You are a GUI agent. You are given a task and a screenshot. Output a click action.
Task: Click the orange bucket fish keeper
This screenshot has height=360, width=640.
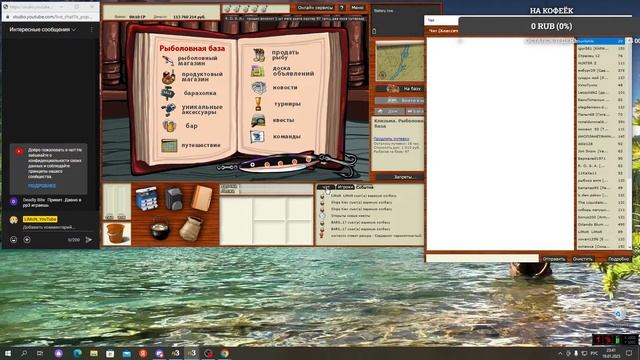pos(116,234)
